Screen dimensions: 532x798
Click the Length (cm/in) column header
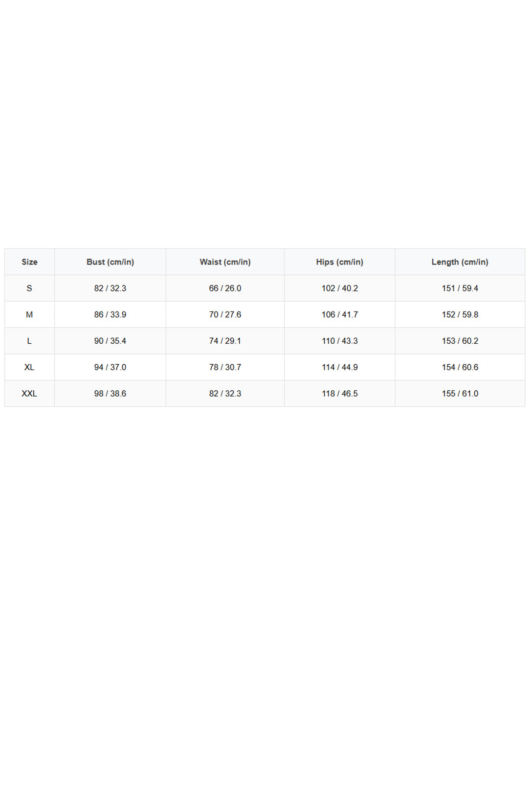click(460, 262)
